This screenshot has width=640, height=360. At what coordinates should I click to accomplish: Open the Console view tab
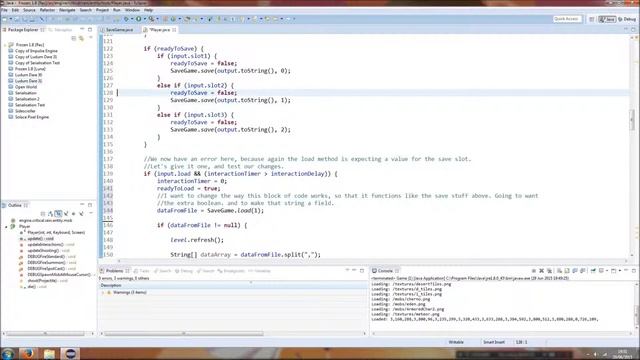click(385, 271)
